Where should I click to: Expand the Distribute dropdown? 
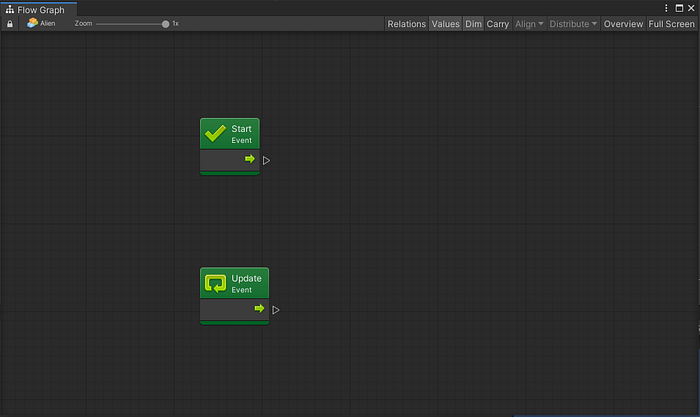coord(573,24)
